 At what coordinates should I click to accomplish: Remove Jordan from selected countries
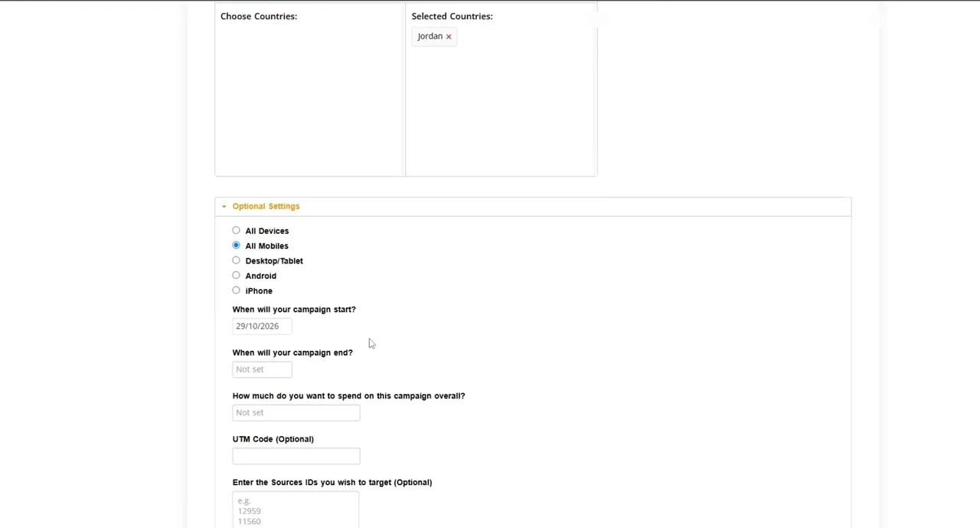(x=449, y=37)
